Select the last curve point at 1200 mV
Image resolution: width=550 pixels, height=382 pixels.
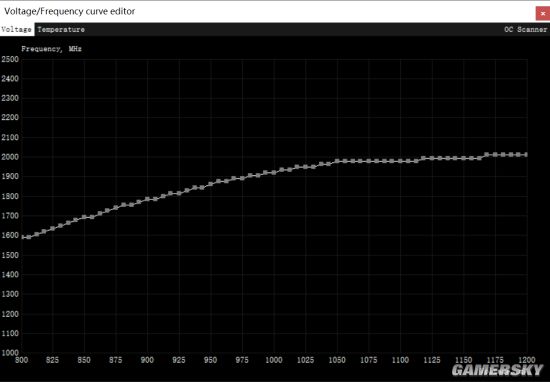point(526,155)
